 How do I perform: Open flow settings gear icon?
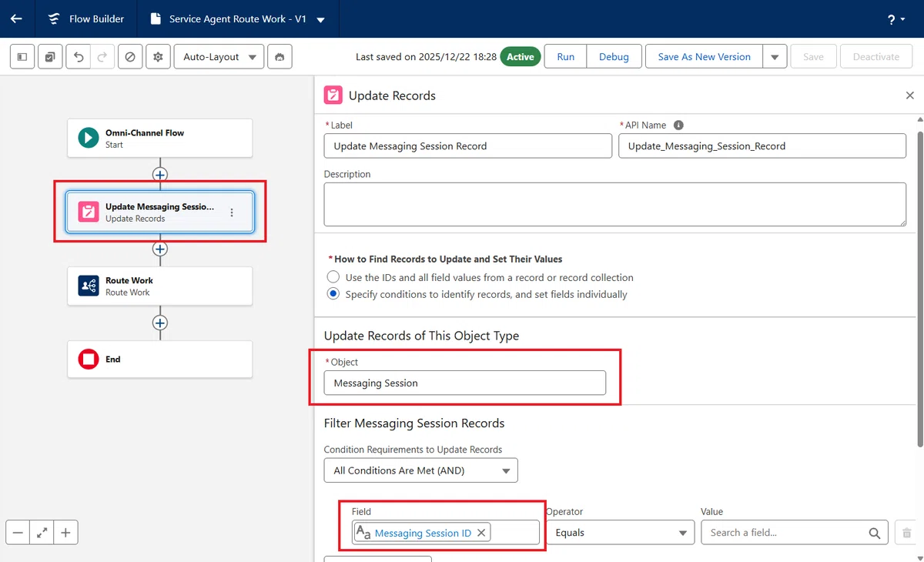tap(158, 57)
